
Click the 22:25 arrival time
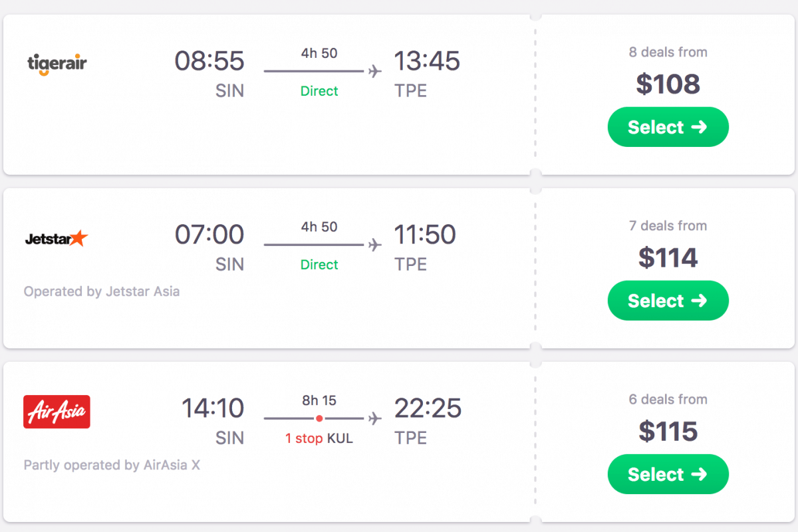(x=428, y=408)
